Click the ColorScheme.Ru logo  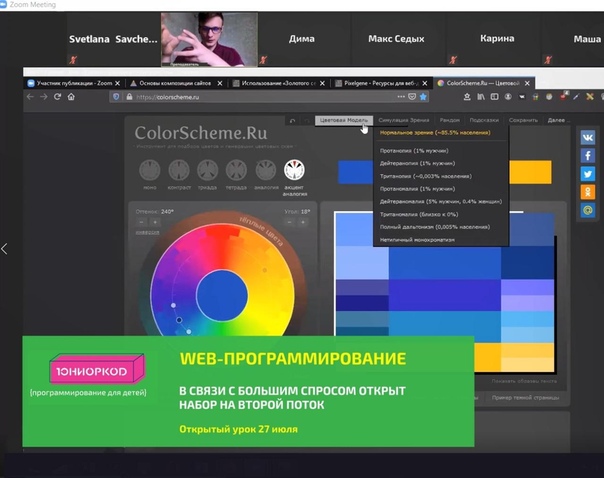201,133
